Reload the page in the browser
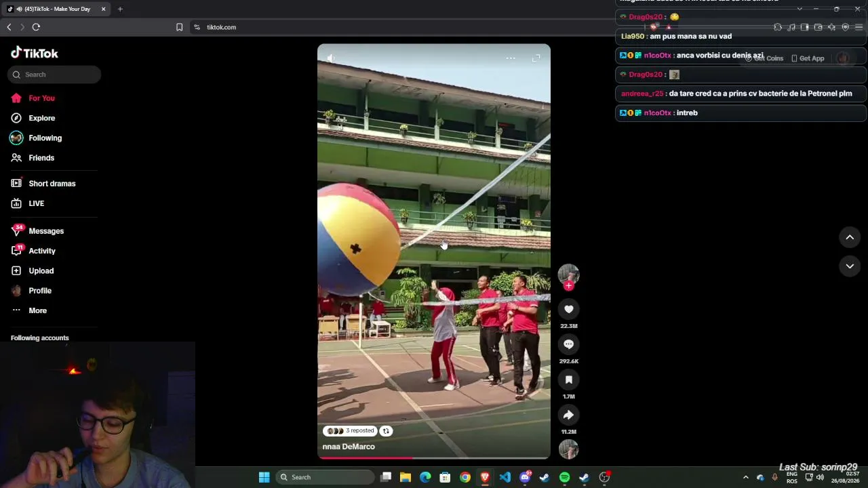Viewport: 868px width, 488px height. pos(36,27)
